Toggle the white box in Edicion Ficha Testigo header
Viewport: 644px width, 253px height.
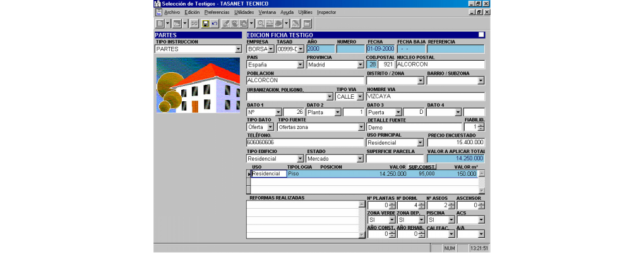tap(481, 35)
